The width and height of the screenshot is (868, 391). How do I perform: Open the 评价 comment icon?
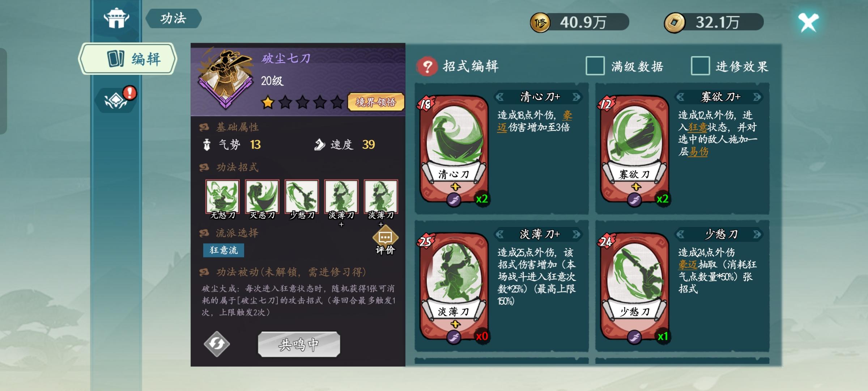click(385, 240)
